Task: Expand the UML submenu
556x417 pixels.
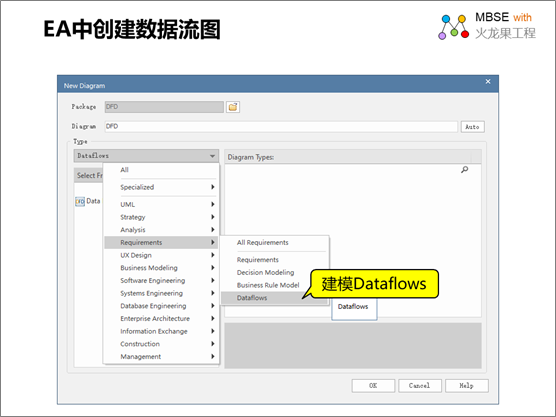Action: pos(161,204)
